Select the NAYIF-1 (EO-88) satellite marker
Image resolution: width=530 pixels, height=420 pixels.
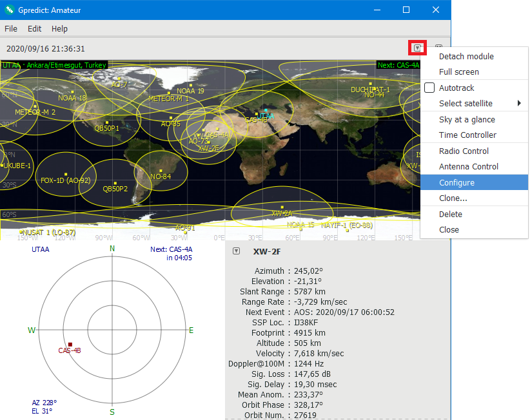(x=347, y=231)
